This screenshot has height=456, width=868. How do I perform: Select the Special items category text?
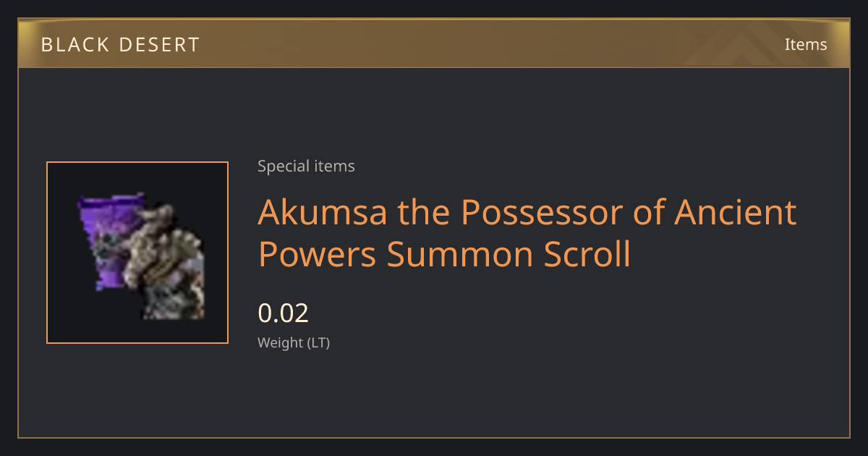tap(306, 166)
